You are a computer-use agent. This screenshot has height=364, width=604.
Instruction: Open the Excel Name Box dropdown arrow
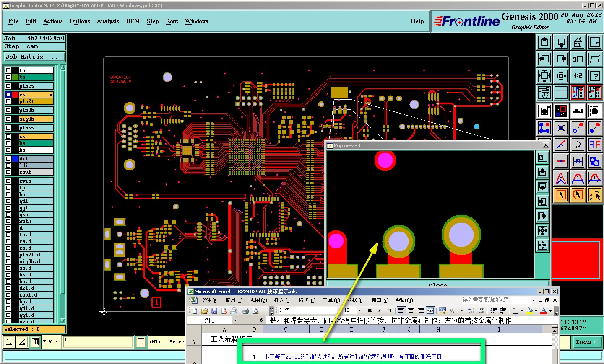pos(235,320)
